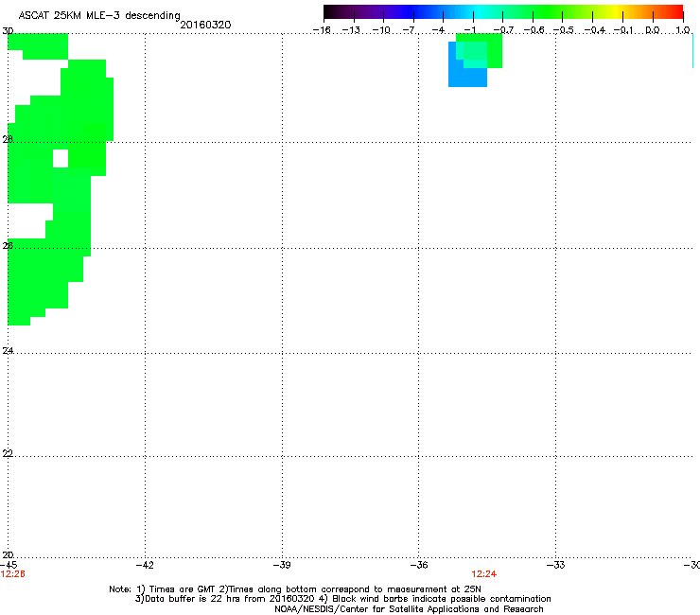Click the longitude label '-45'
The height and width of the screenshot is (615, 700).
pyautogui.click(x=9, y=565)
